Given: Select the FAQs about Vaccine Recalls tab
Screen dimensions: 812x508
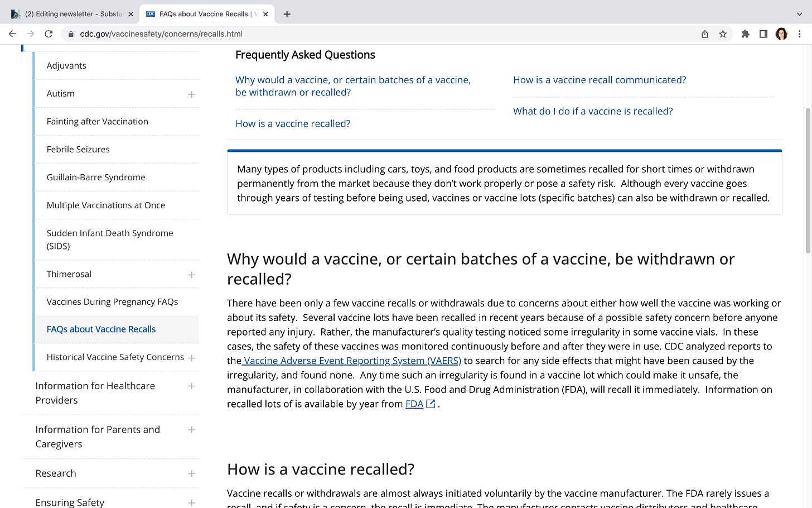Looking at the screenshot, I should point(206,14).
